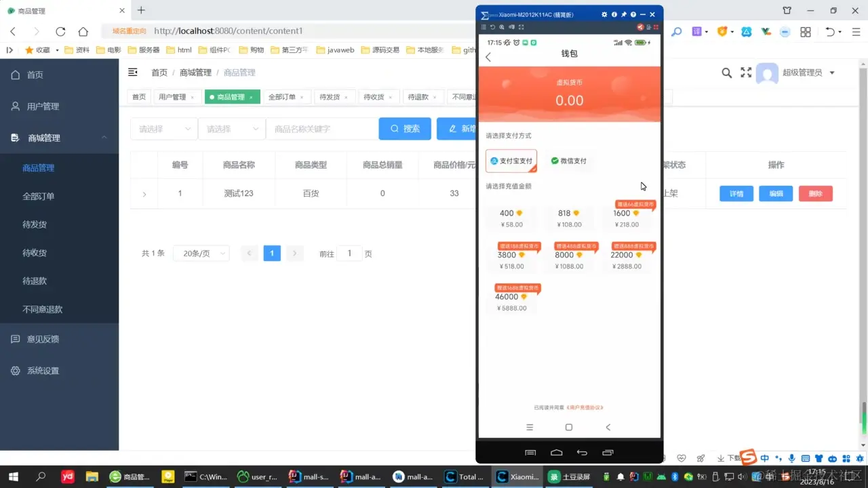Collapse the 商城管理 sidebar menu
The width and height of the screenshot is (868, 488).
tap(59, 138)
